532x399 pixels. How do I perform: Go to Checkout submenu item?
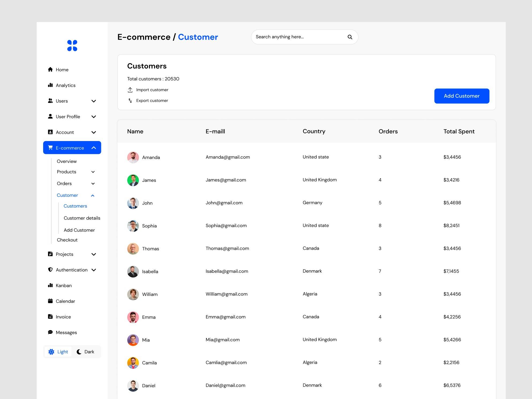pyautogui.click(x=67, y=240)
